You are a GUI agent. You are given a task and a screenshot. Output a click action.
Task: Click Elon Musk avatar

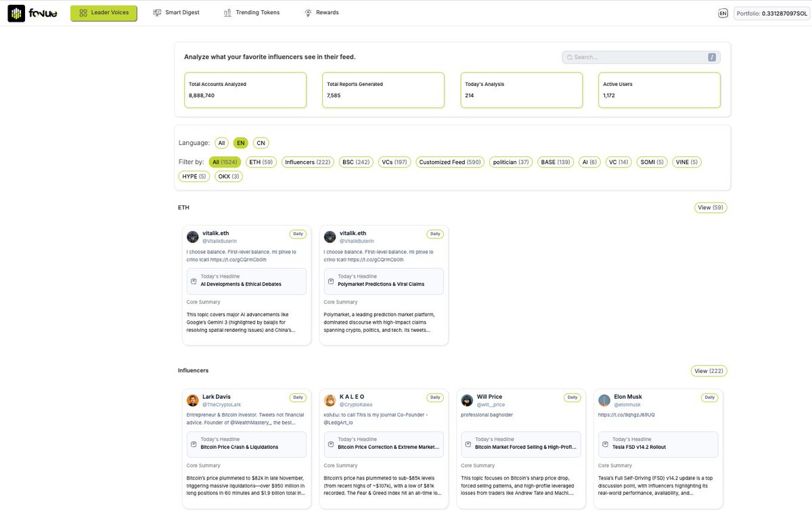[x=604, y=400]
